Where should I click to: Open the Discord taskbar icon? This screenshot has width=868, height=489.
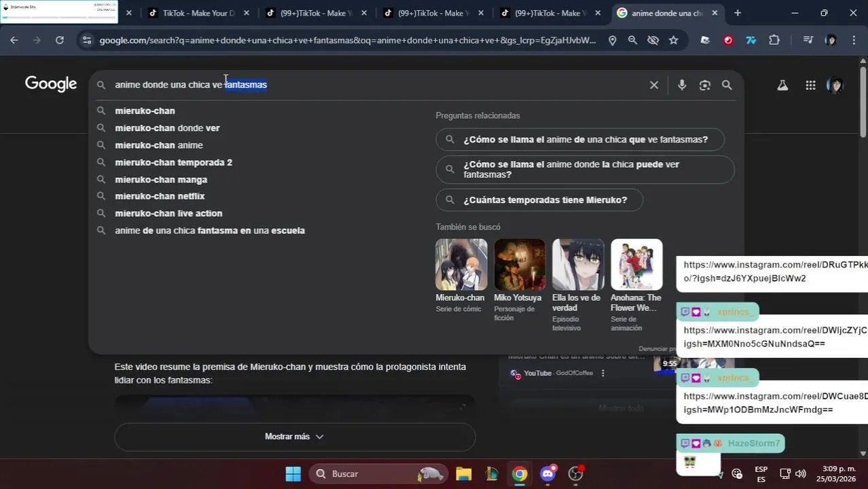(x=548, y=473)
